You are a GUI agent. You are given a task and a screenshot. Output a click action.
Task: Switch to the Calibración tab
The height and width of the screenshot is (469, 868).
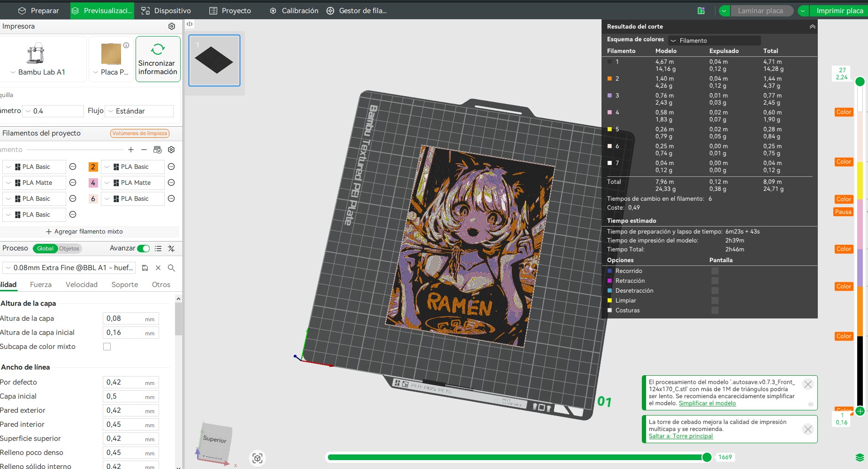(x=294, y=10)
